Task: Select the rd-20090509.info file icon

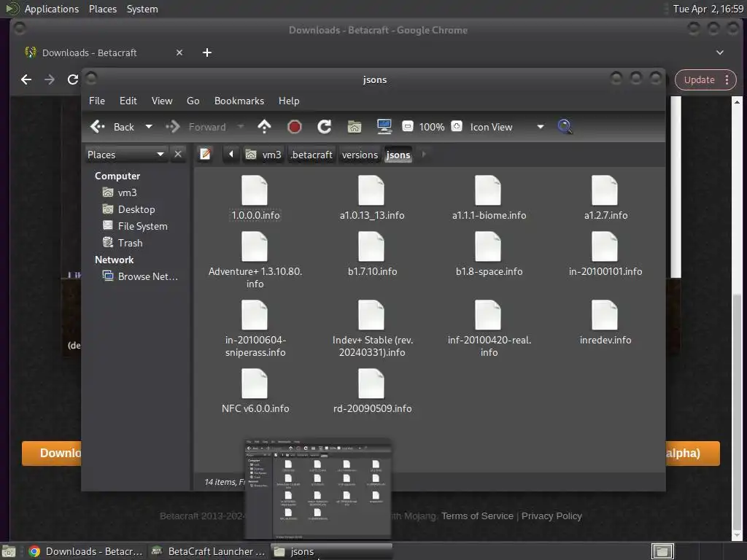Action: tap(371, 384)
